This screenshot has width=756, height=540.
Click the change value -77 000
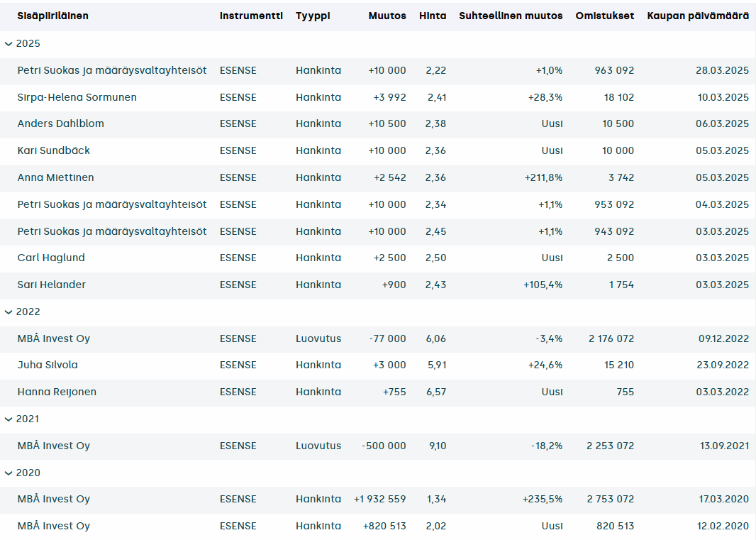[388, 338]
